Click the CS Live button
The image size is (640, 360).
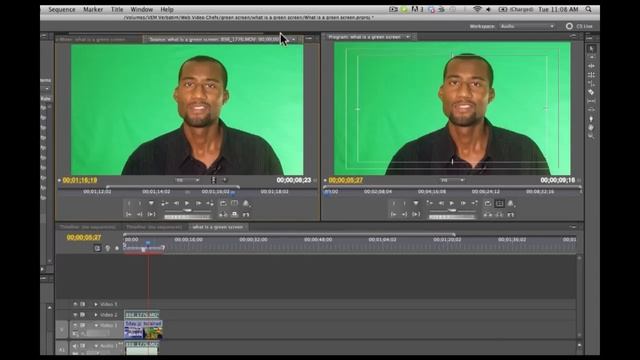point(579,26)
